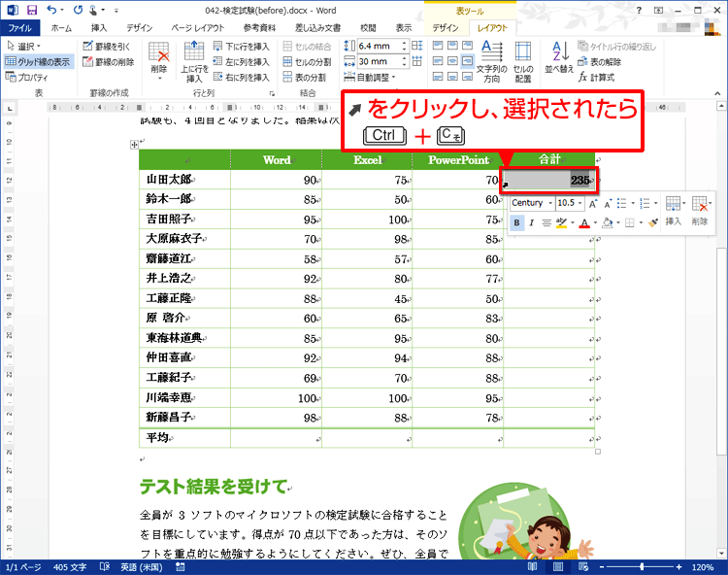
Task: Click 並べ替え sort button
Action: point(559,58)
